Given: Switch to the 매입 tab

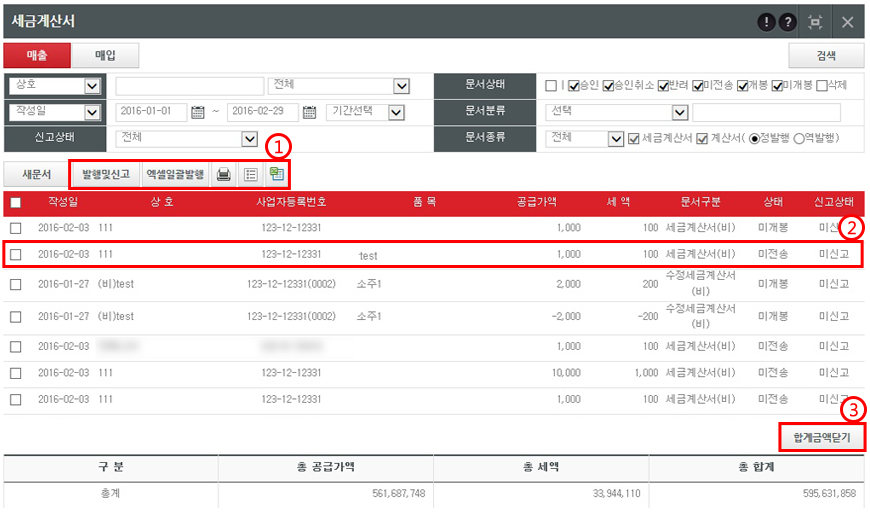Looking at the screenshot, I should [x=105, y=56].
